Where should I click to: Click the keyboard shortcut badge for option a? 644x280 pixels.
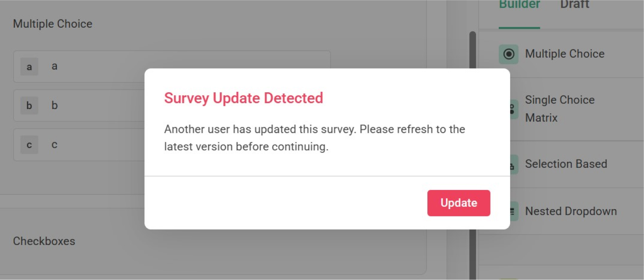[29, 66]
